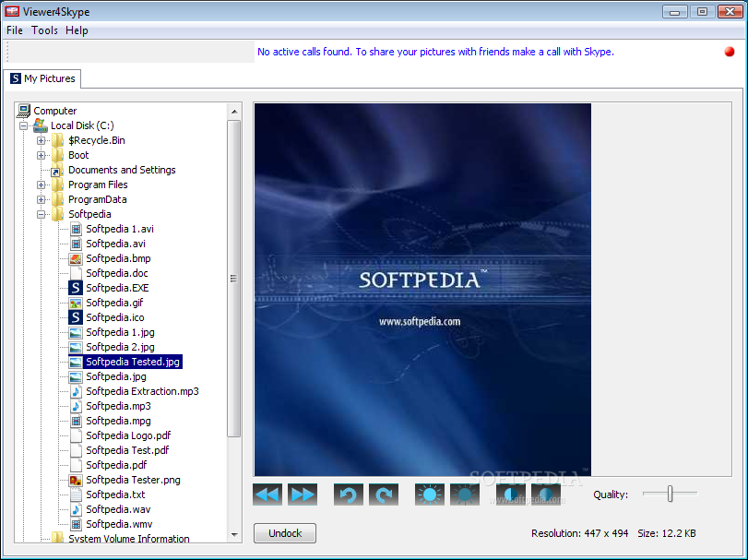Rotate image counter-clockwise
Viewport: 748px width, 560px height.
[349, 494]
